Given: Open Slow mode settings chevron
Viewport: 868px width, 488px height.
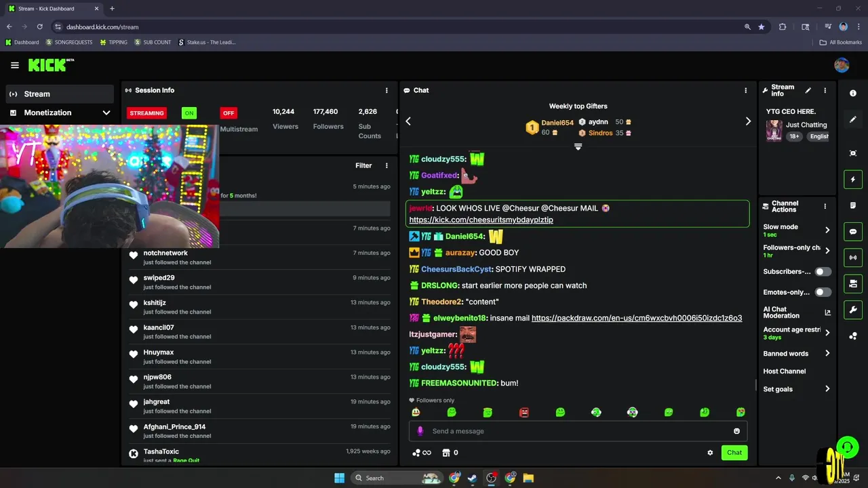Looking at the screenshot, I should [827, 230].
